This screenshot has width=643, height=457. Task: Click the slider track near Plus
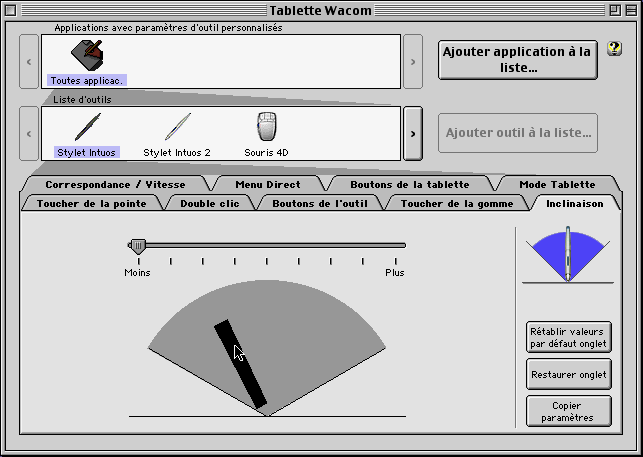[x=394, y=245]
